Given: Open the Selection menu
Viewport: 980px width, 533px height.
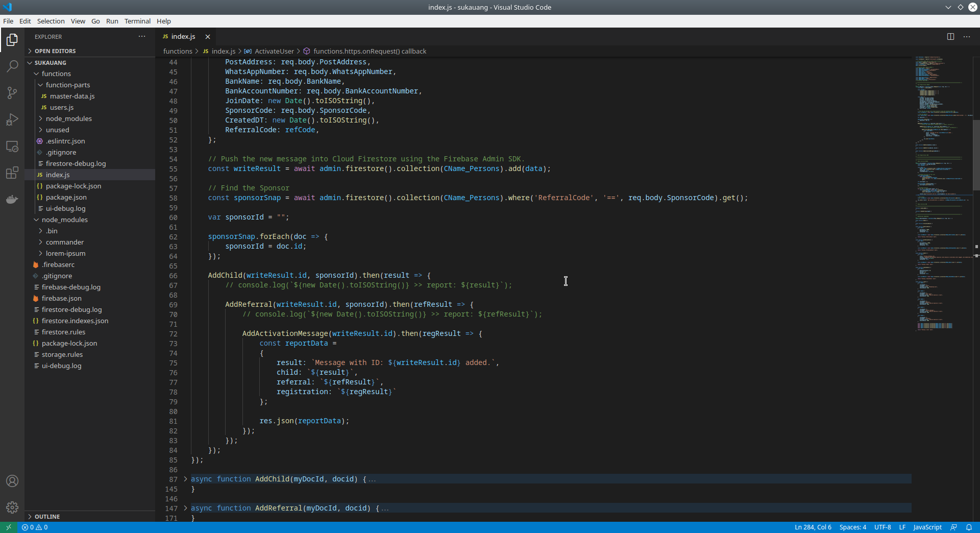Looking at the screenshot, I should [51, 21].
